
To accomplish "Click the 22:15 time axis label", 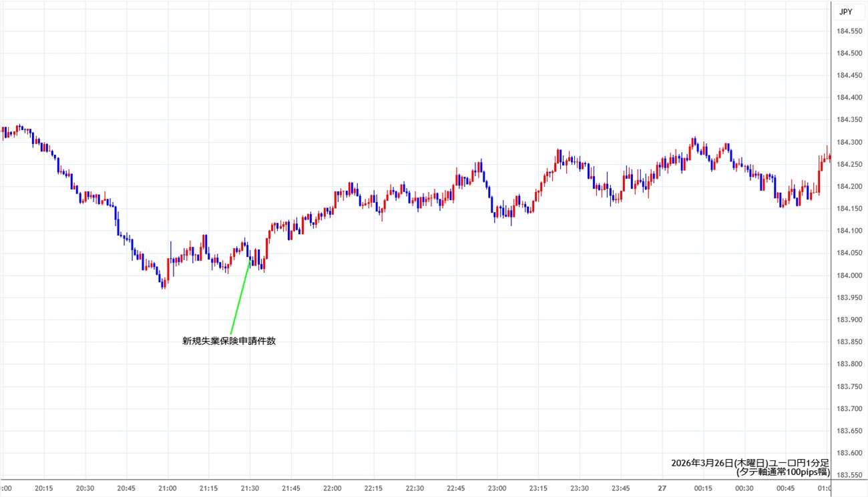I will tap(373, 488).
